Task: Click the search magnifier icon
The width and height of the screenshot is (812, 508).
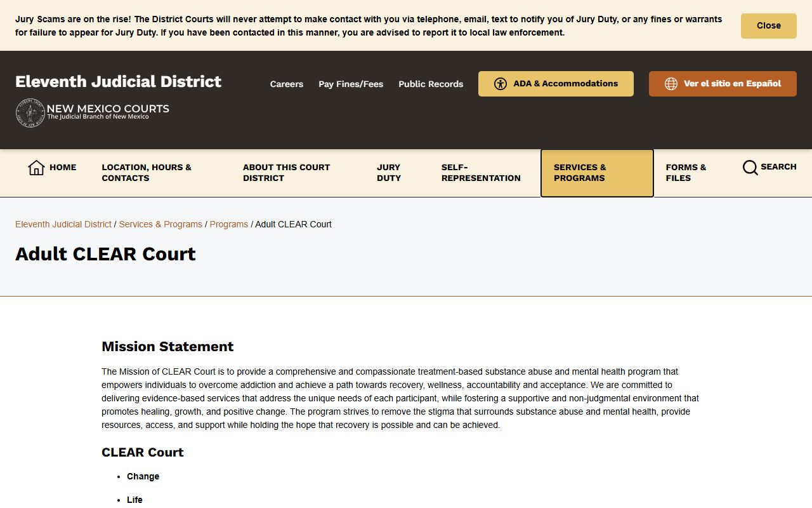Action: click(x=750, y=168)
